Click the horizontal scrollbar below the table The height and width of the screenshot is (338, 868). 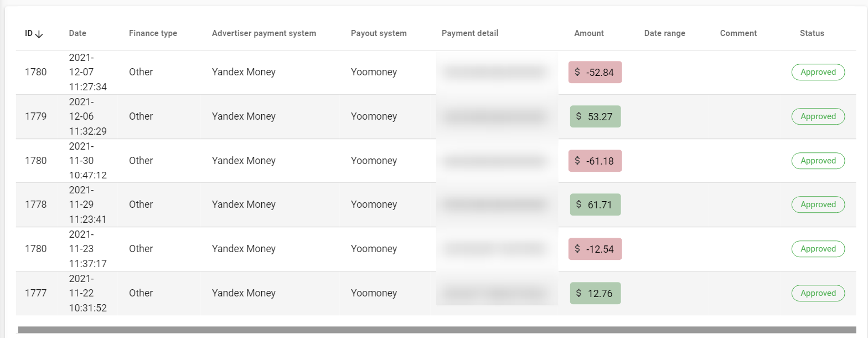click(x=436, y=330)
